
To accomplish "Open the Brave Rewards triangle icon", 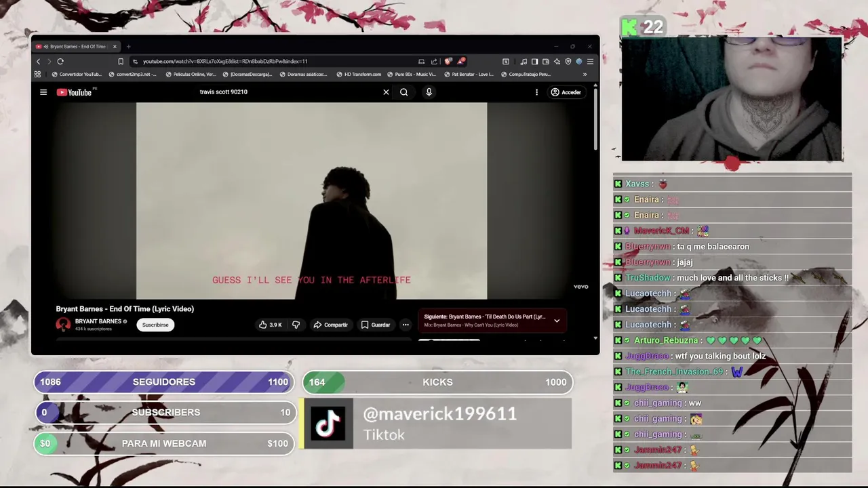I will (461, 61).
